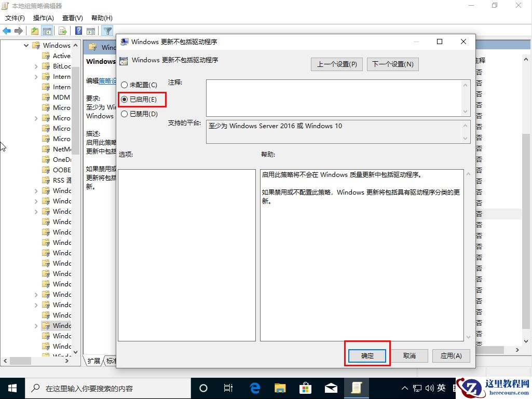Viewport: 532px width, 399px height.
Task: Open the 查看 menu
Action: [72, 17]
